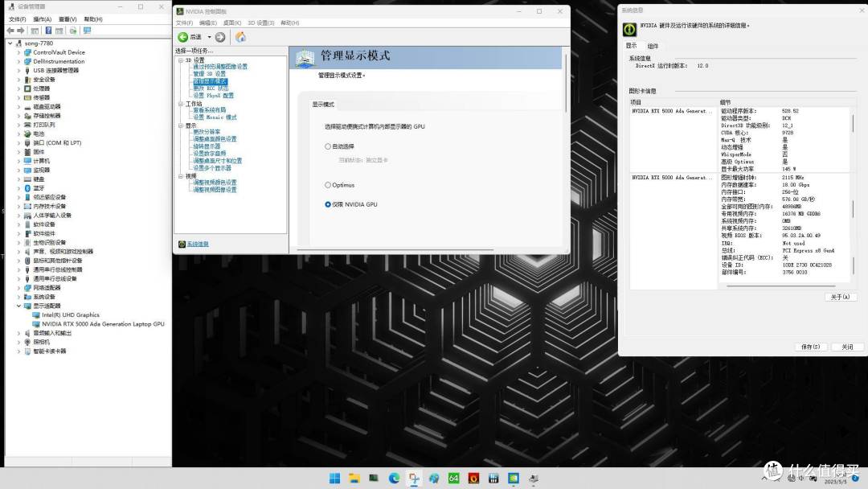Switch to the 组件 tab in System Info
868x489 pixels.
653,46
